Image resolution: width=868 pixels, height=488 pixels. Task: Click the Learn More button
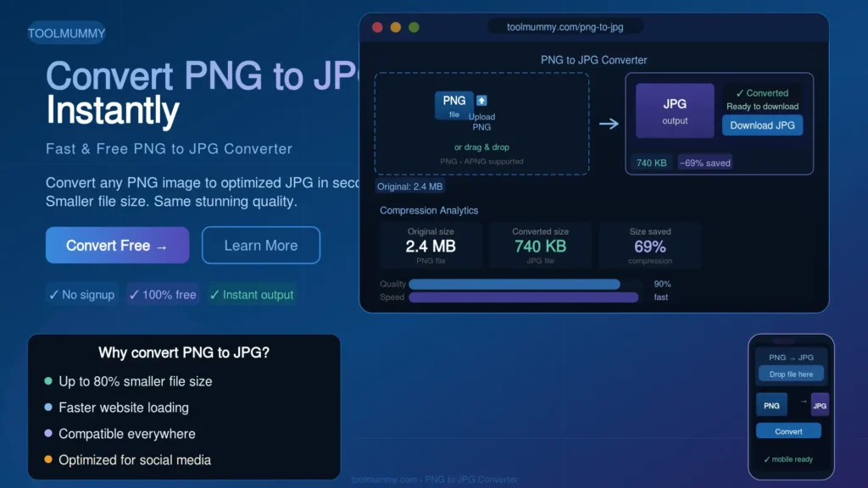(261, 245)
